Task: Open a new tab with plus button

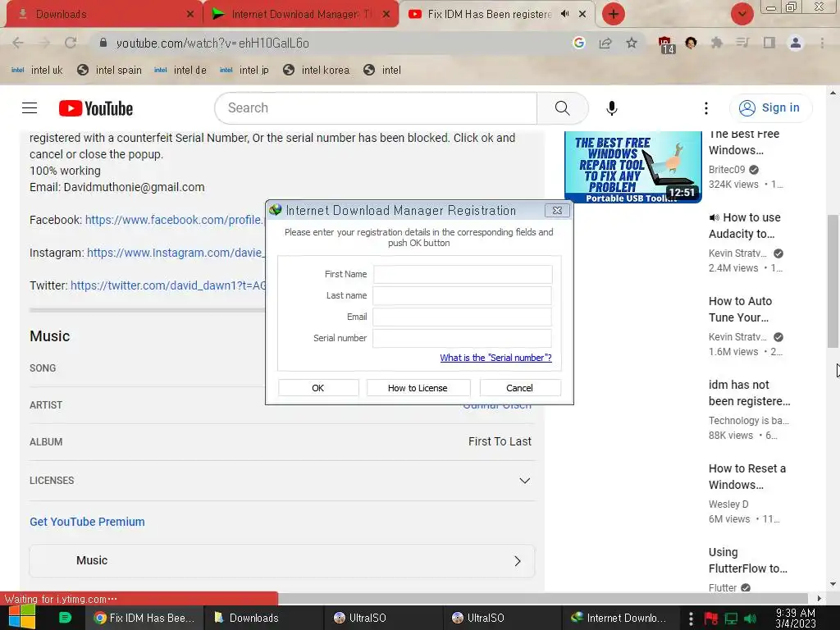Action: pos(614,14)
